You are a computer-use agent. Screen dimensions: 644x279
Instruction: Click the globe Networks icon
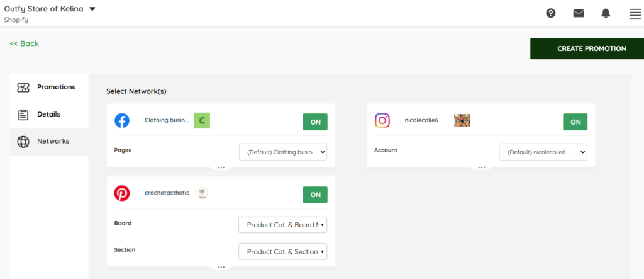23,142
